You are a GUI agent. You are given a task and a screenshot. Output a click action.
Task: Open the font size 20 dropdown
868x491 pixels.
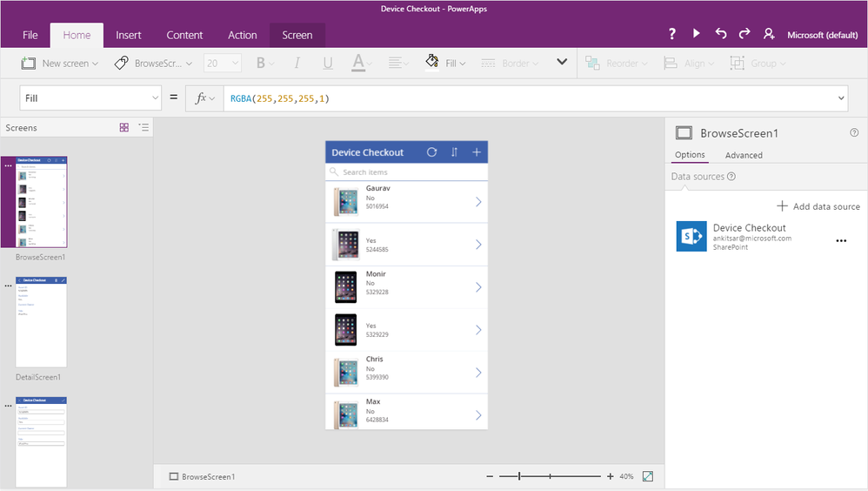(x=223, y=64)
